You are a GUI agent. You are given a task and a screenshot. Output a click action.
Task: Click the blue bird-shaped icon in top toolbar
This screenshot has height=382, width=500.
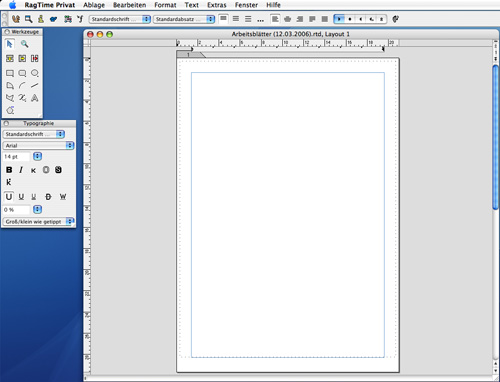click(x=53, y=19)
